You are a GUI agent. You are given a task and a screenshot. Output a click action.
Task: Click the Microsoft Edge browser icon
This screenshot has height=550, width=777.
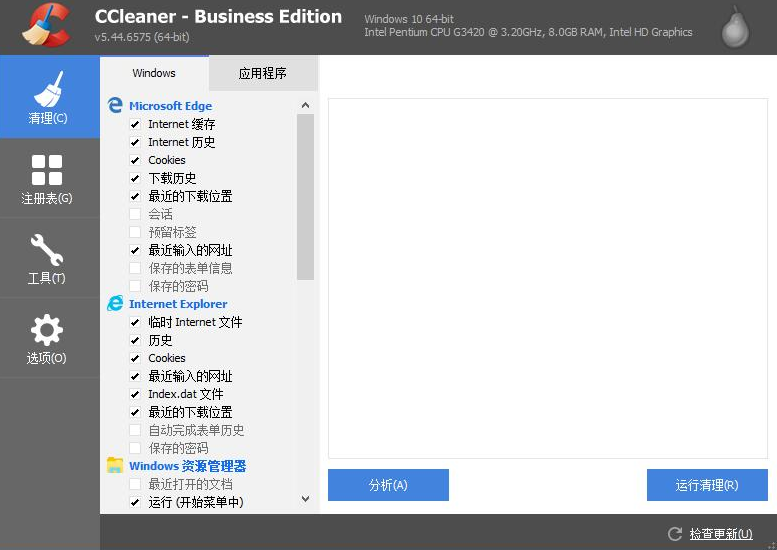(x=115, y=105)
